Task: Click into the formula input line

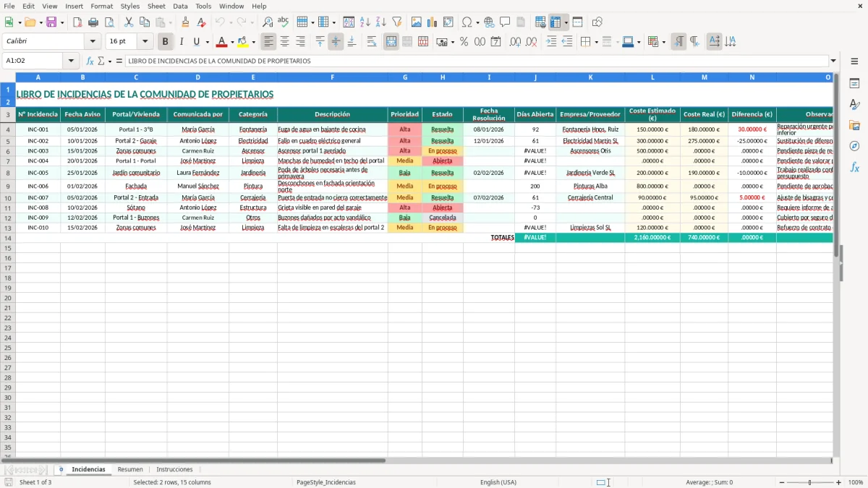Action: pyautogui.click(x=476, y=61)
